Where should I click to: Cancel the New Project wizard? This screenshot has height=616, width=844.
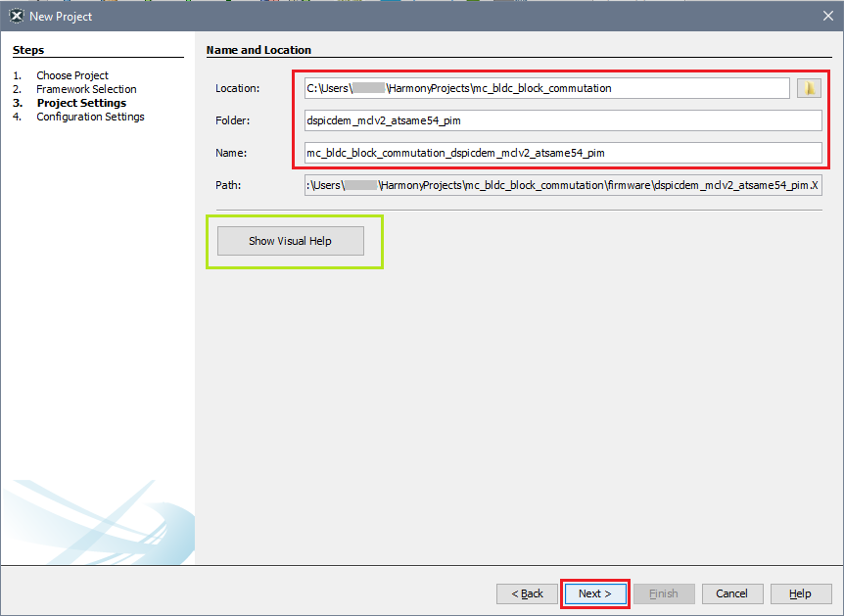tap(731, 593)
